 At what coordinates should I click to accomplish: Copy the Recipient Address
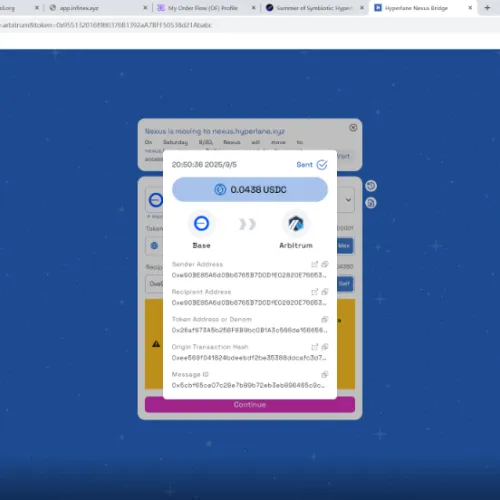click(325, 292)
